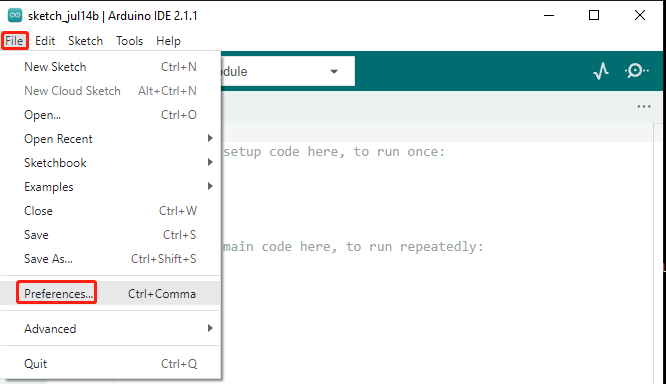Viewport: 666px width, 384px height.
Task: Choose Quit from the File menu
Action: click(x=110, y=364)
